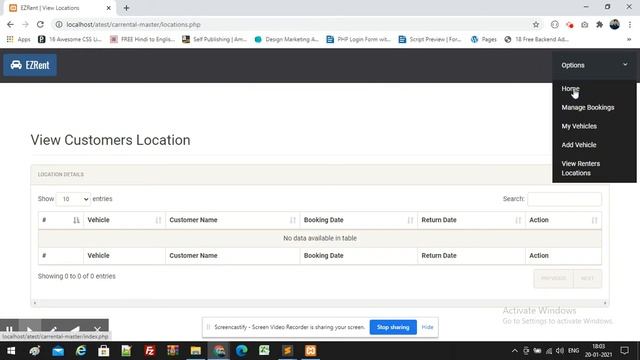Sort the table by Return Date

point(471,220)
